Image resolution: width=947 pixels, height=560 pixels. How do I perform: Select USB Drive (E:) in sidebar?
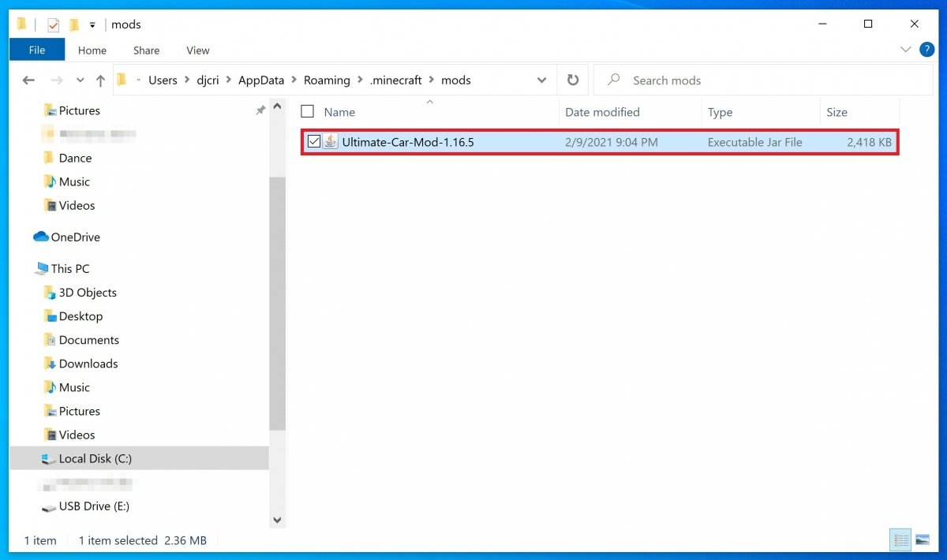(x=94, y=506)
